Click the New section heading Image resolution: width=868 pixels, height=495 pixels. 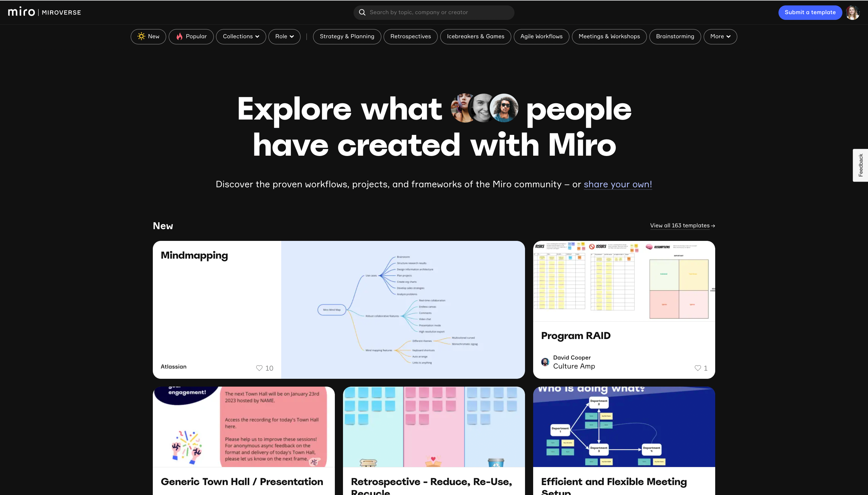point(163,226)
